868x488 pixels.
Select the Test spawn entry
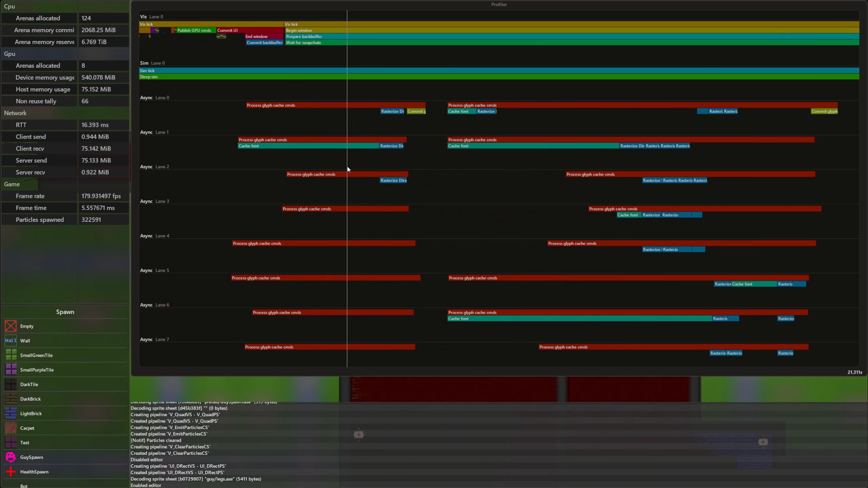click(x=25, y=443)
